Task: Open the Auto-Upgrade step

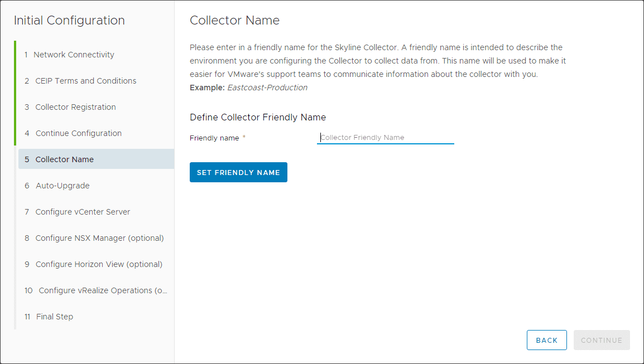Action: click(x=63, y=186)
